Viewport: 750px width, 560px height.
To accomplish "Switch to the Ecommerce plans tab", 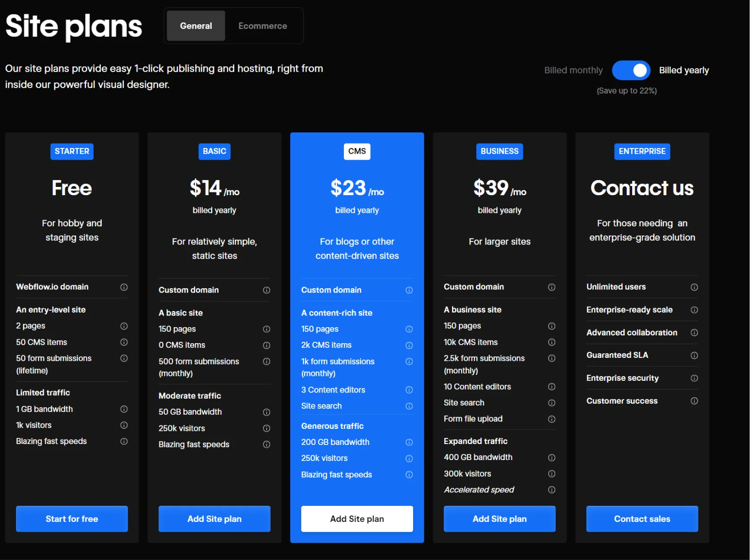I will (262, 26).
